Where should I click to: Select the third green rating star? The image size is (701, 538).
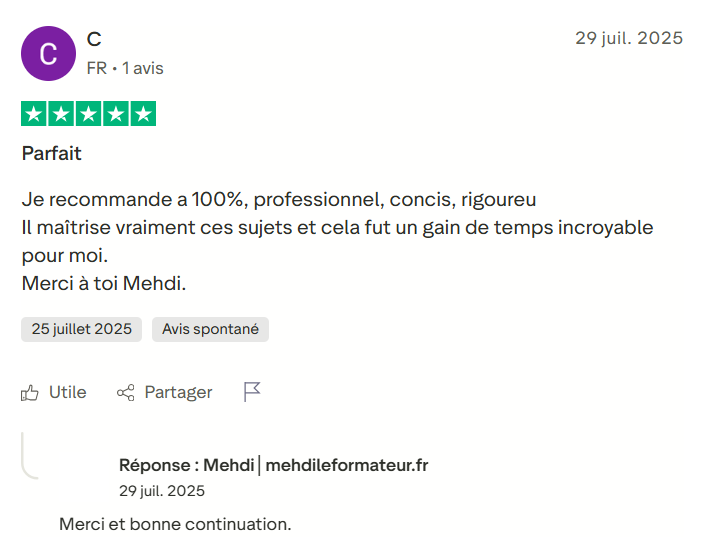[x=88, y=114]
